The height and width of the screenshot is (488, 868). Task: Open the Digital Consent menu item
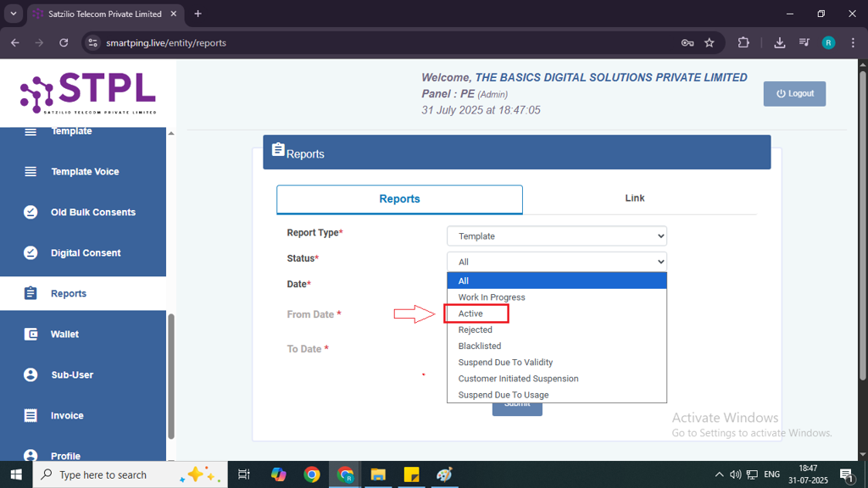(x=83, y=252)
